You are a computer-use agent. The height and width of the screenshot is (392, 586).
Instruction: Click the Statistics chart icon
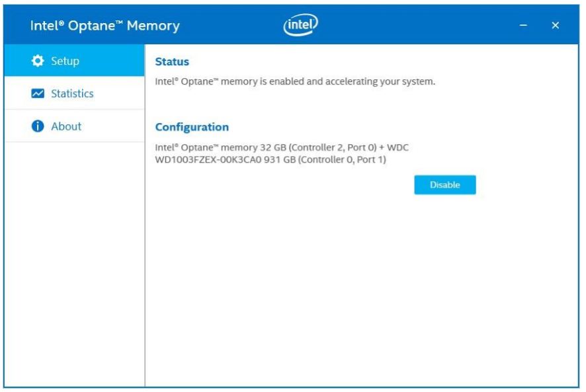click(38, 94)
